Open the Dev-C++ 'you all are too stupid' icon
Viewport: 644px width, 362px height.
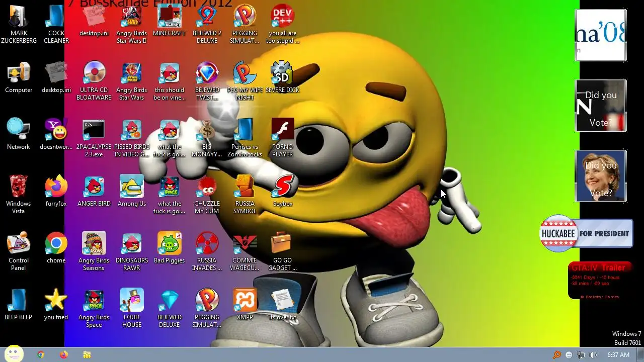pyautogui.click(x=283, y=24)
